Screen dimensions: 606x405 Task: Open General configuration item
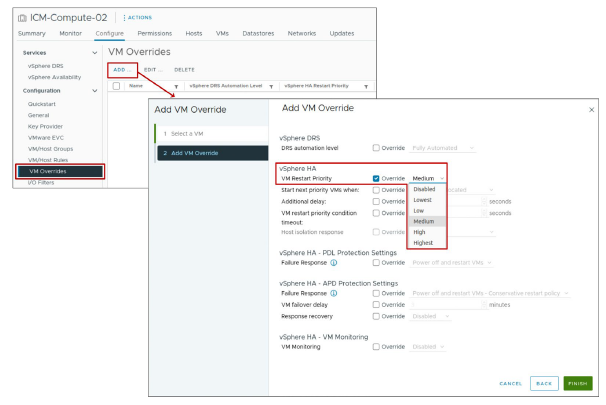[39, 115]
